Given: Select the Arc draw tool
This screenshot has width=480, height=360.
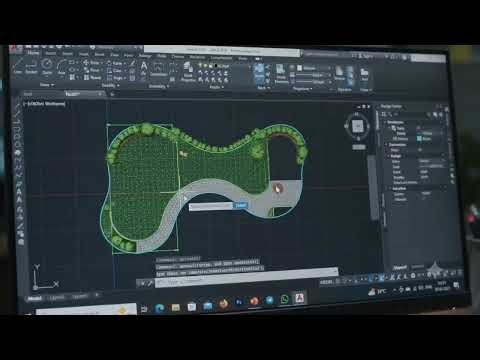Looking at the screenshot, I should click(61, 66).
